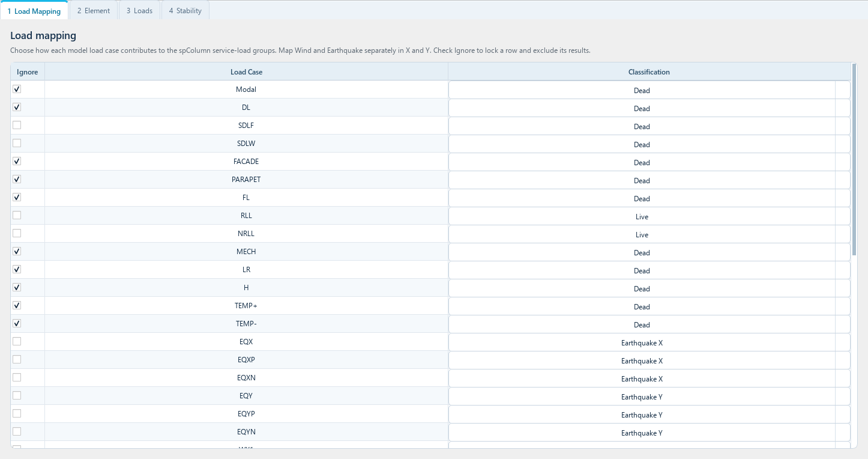Click the NRLL load case name
The width and height of the screenshot is (868, 459).
pyautogui.click(x=246, y=234)
